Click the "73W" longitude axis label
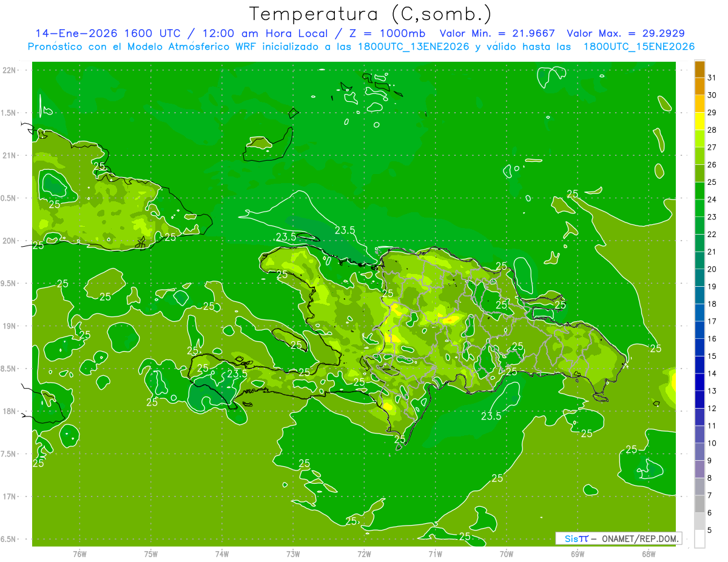The height and width of the screenshot is (562, 728). click(293, 554)
